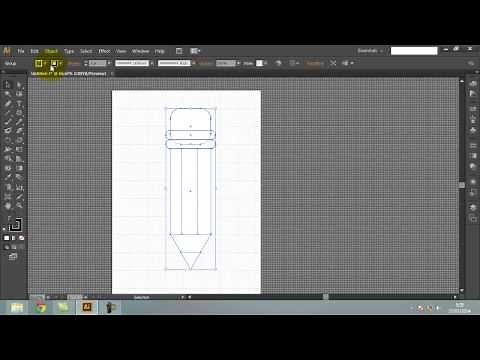Click the Gradient mode button under Fill/Stroke
This screenshot has height=360, width=480.
[x=14, y=238]
